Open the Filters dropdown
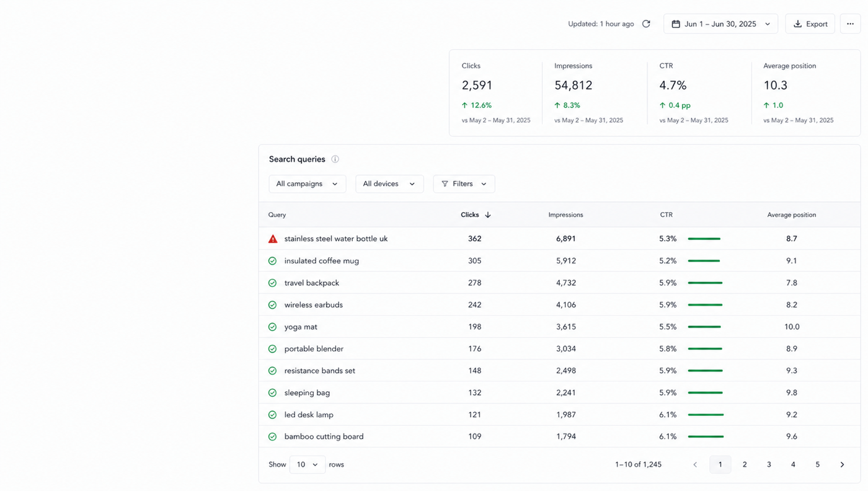 point(464,184)
